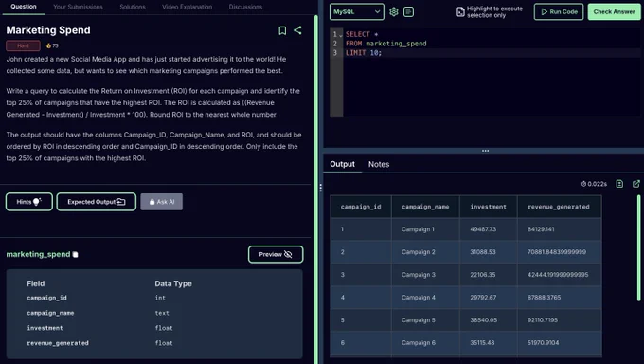Open output in new window icon

click(x=635, y=184)
